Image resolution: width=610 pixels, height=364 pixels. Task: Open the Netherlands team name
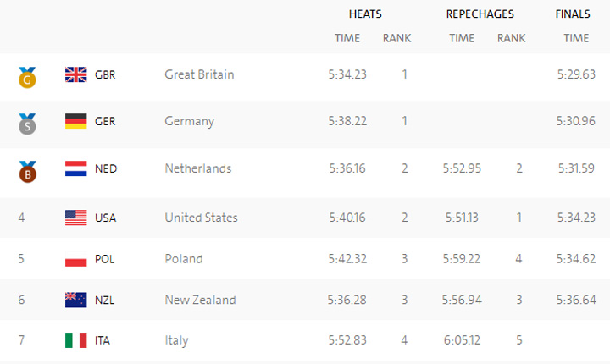[x=197, y=168]
